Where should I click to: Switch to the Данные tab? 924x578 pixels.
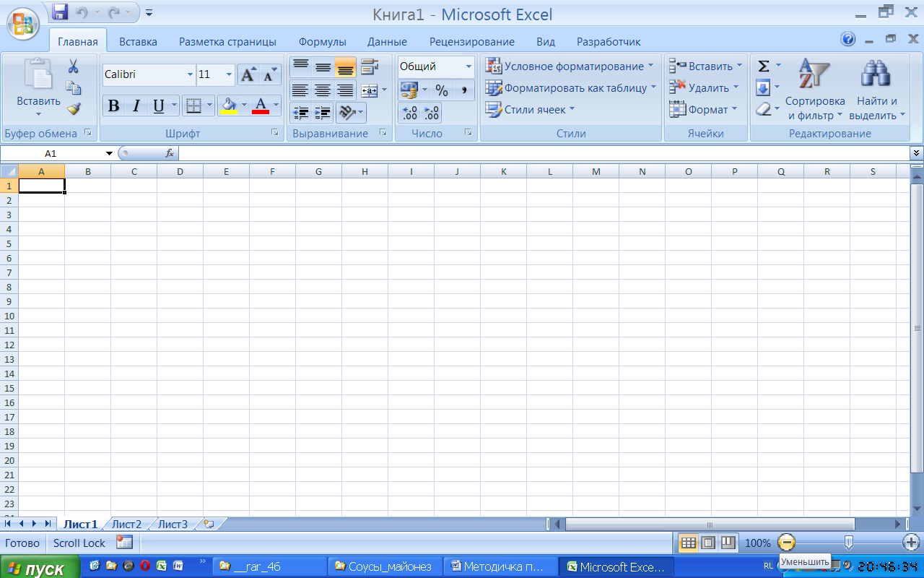(387, 42)
